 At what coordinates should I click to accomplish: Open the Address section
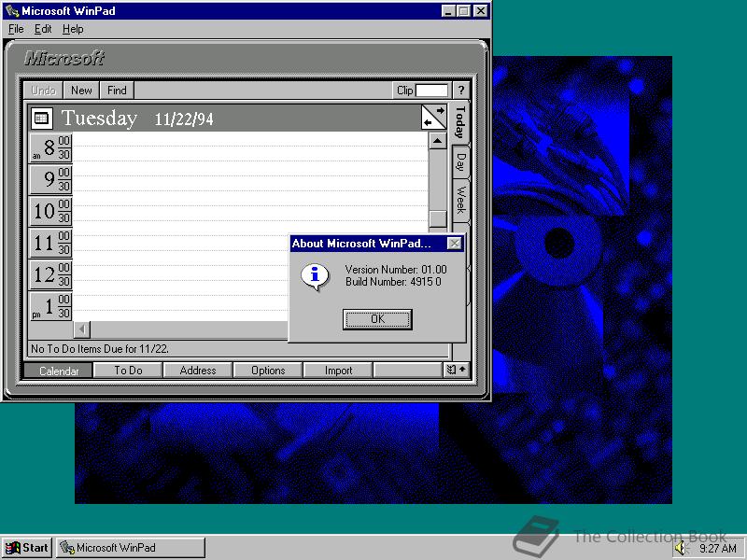198,371
